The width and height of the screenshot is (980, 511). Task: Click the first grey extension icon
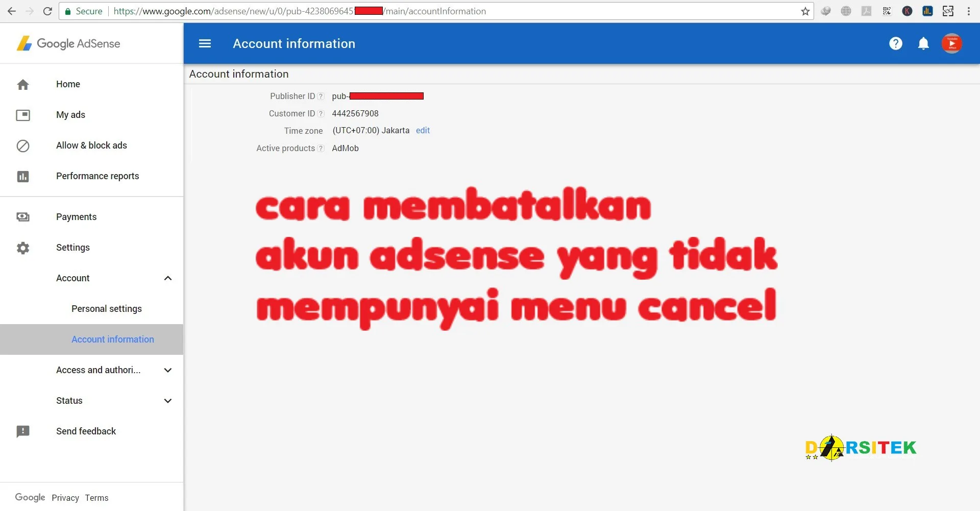tap(825, 11)
